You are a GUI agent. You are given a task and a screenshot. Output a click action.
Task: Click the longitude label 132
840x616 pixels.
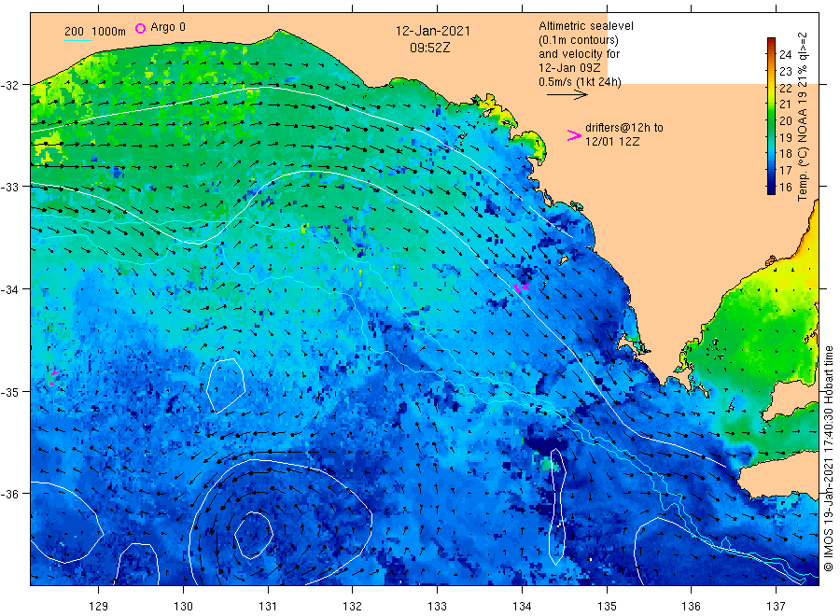[x=353, y=606]
